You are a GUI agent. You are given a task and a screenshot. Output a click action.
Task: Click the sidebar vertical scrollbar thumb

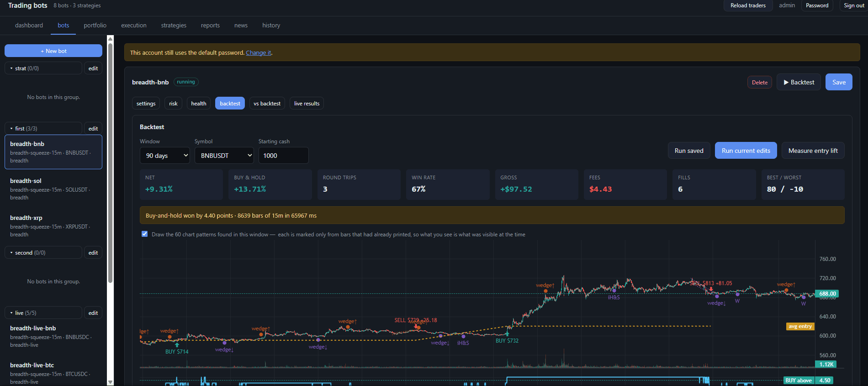(110, 163)
